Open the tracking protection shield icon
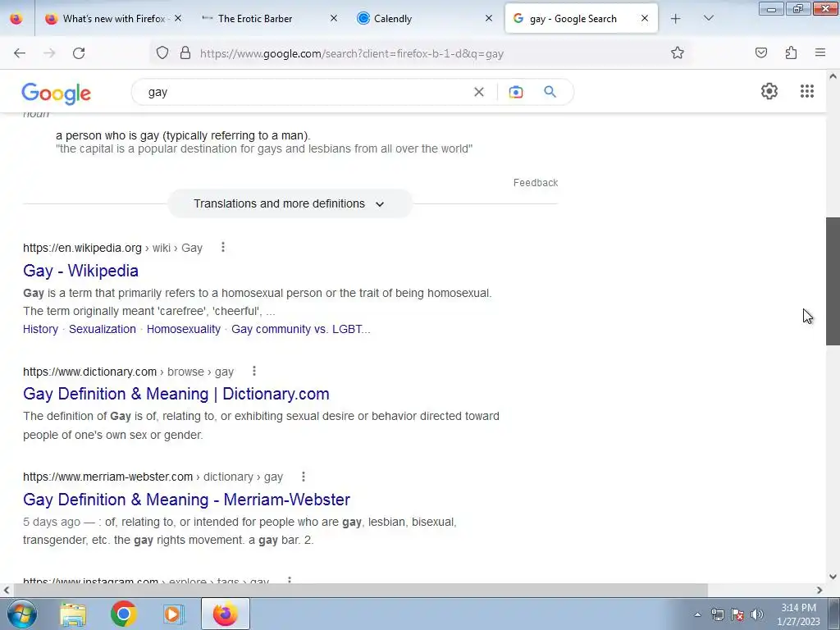 click(162, 52)
